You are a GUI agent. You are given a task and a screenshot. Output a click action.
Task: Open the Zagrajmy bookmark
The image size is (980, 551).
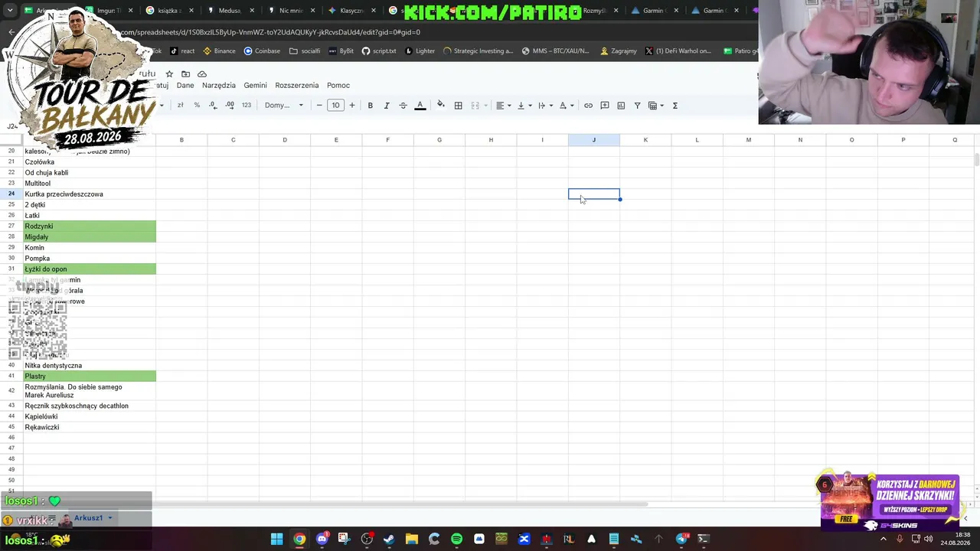(x=619, y=51)
